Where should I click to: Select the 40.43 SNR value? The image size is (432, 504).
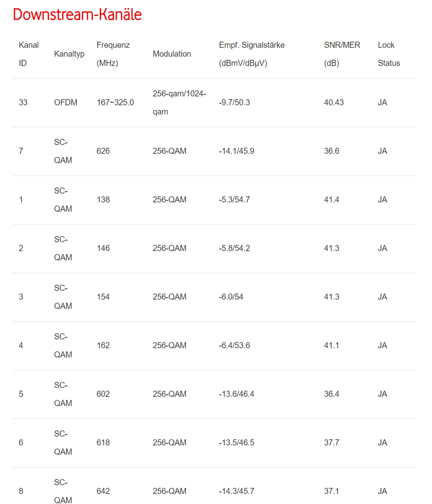click(x=334, y=102)
